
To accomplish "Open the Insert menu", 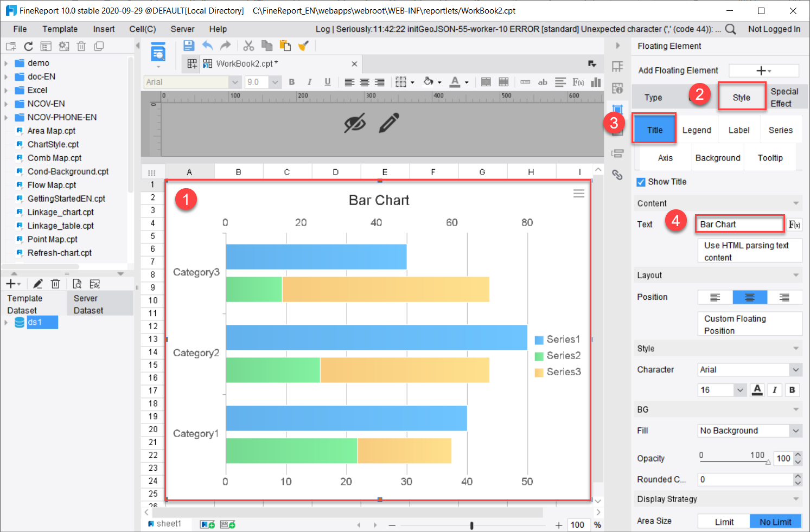I will tap(103, 29).
